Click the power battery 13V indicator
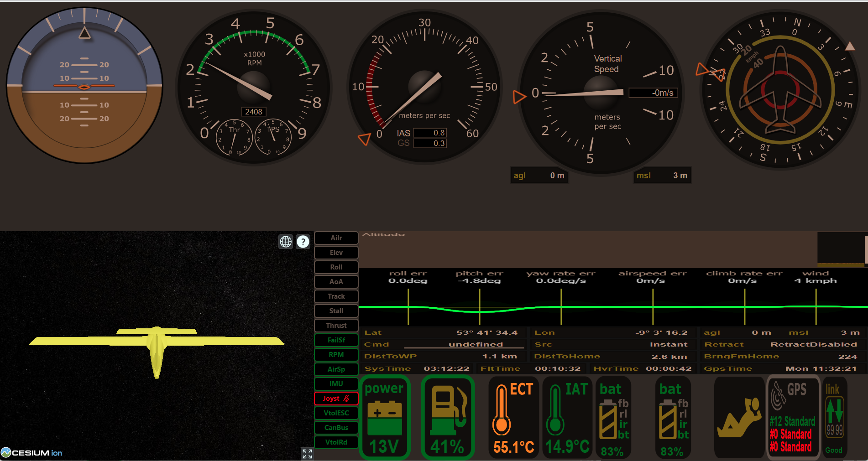 (384, 418)
